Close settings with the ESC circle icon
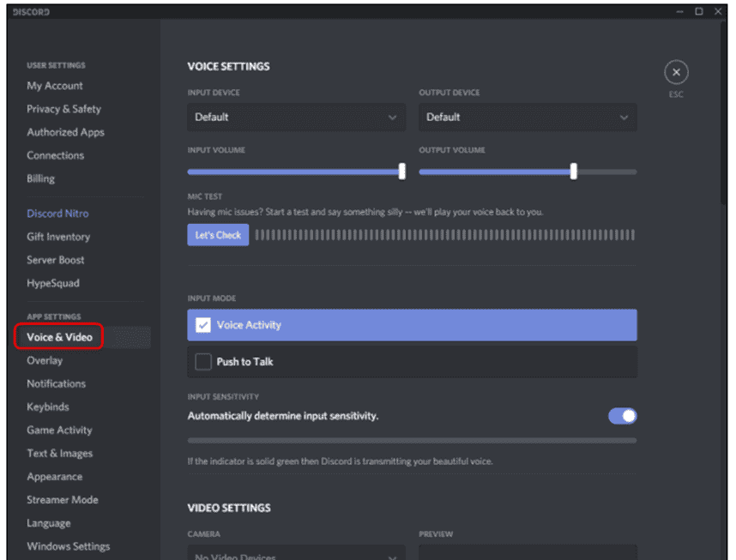The width and height of the screenshot is (736, 560). coord(676,72)
